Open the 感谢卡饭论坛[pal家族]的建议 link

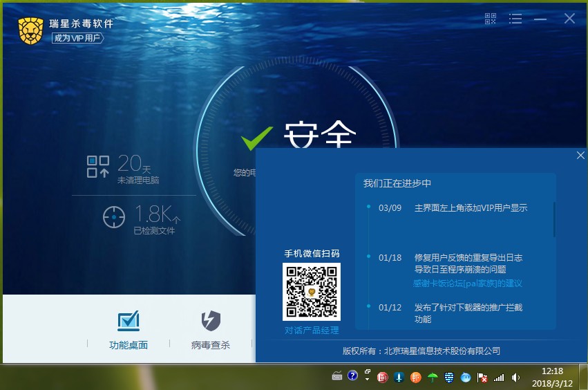pos(467,284)
